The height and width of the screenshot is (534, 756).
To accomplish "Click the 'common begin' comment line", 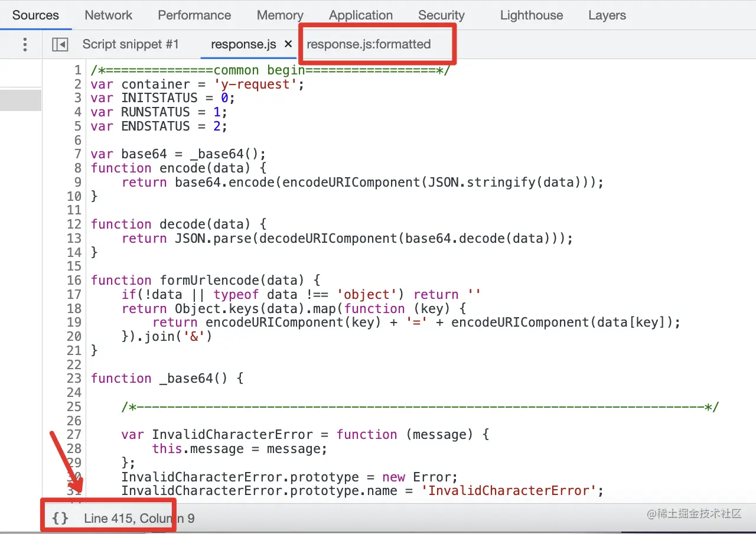I will coord(271,70).
